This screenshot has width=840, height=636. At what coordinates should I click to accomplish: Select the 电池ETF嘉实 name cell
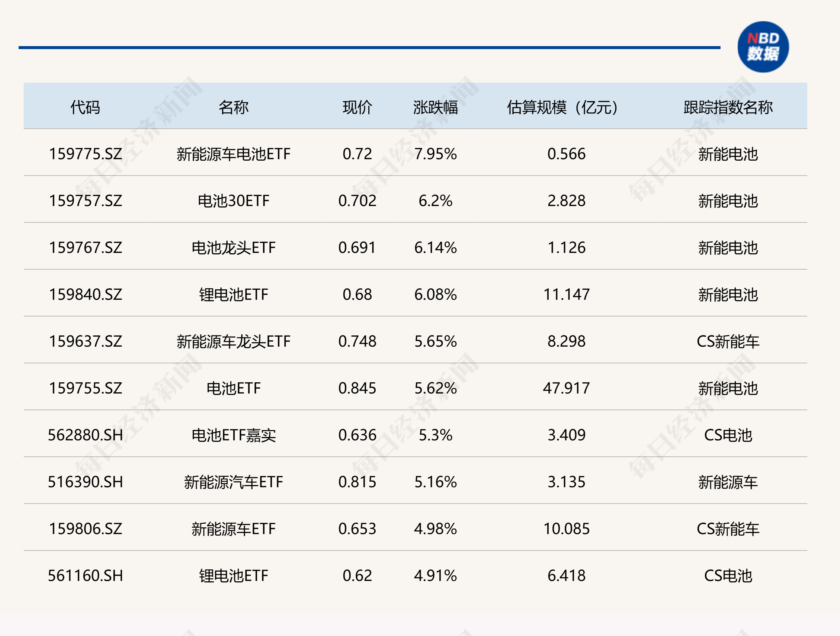tap(233, 435)
